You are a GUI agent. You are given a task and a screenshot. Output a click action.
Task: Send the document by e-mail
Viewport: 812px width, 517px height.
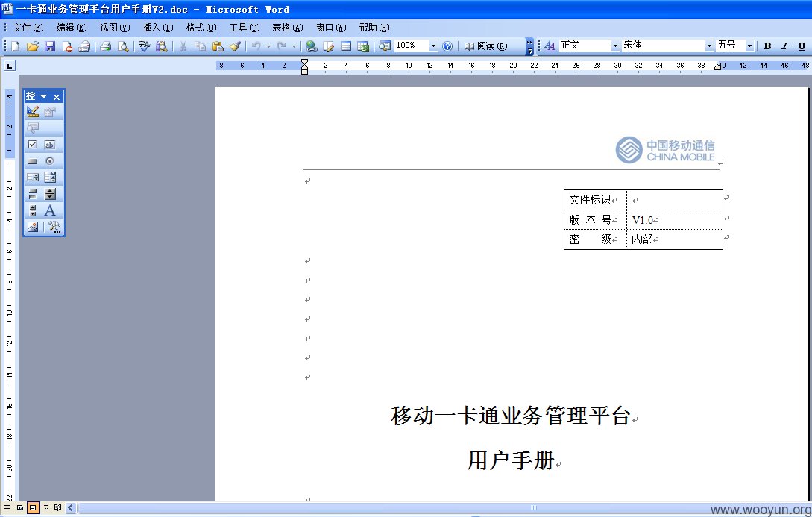84,46
